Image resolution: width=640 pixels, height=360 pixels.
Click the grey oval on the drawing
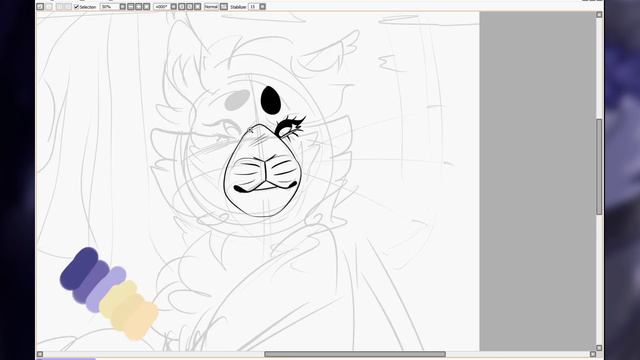pyautogui.click(x=237, y=100)
